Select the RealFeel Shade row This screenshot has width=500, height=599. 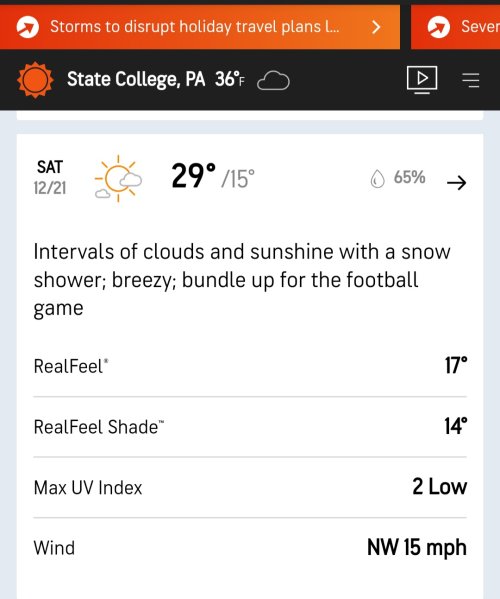click(250, 427)
